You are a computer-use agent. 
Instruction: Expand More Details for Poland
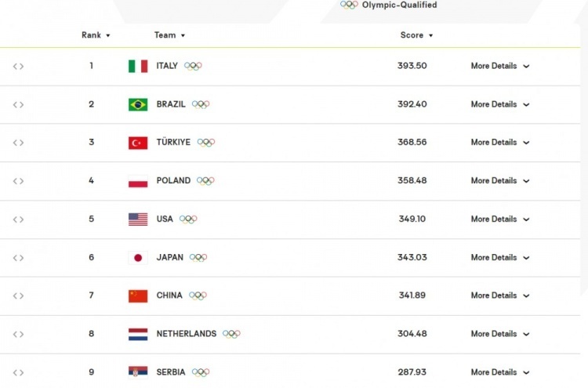pos(500,181)
